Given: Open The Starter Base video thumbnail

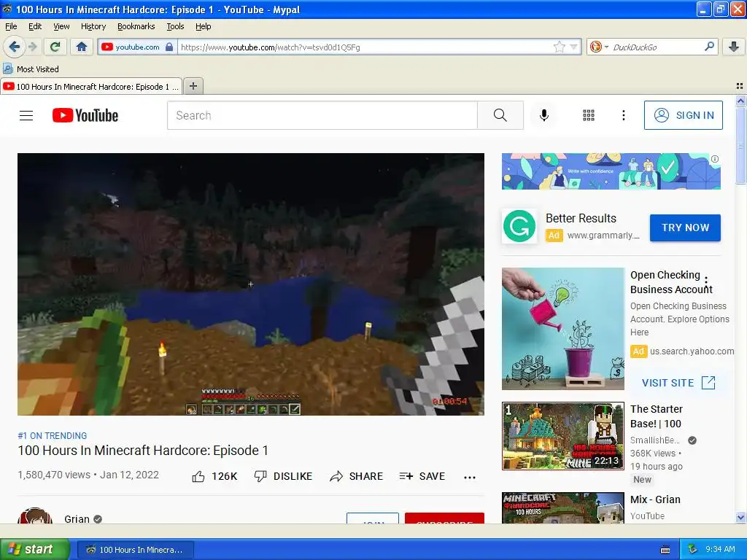Looking at the screenshot, I should [x=562, y=436].
